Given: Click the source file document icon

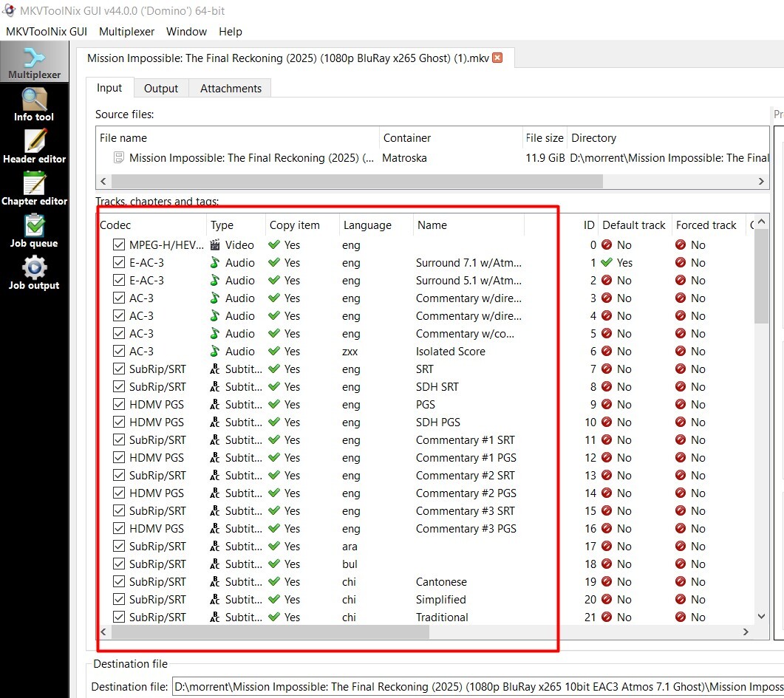Looking at the screenshot, I should (118, 157).
